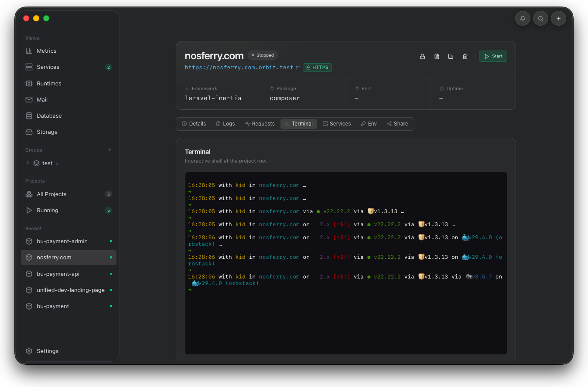The height and width of the screenshot is (387, 588).
Task: Switch to the project Services tab
Action: pos(337,124)
